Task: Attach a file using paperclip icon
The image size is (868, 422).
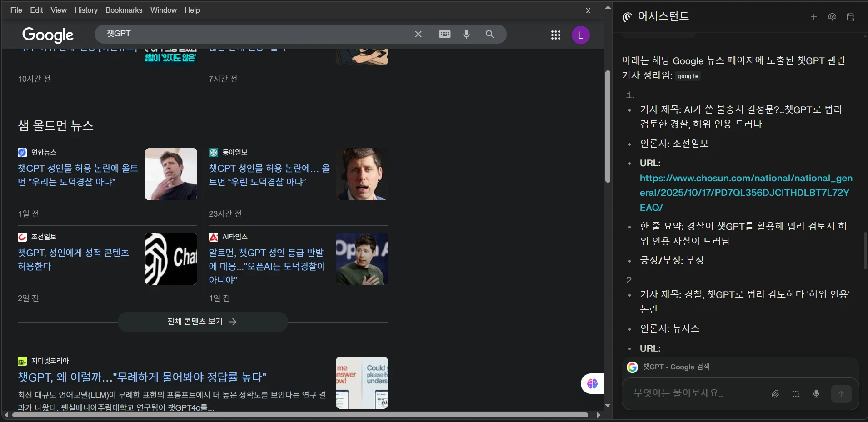Action: coord(775,394)
